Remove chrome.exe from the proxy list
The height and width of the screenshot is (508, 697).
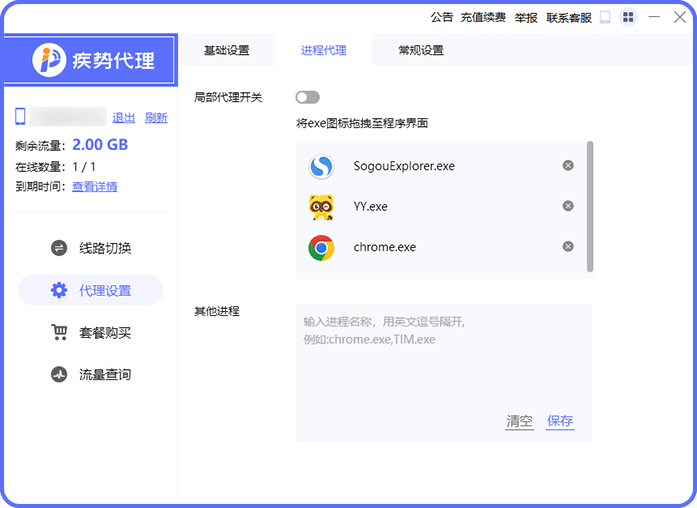point(568,246)
